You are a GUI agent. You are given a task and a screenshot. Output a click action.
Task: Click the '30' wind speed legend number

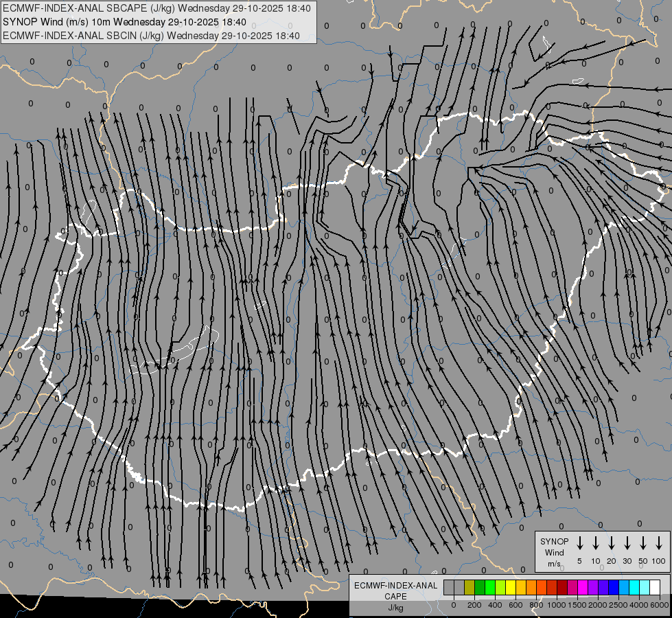pyautogui.click(x=627, y=561)
